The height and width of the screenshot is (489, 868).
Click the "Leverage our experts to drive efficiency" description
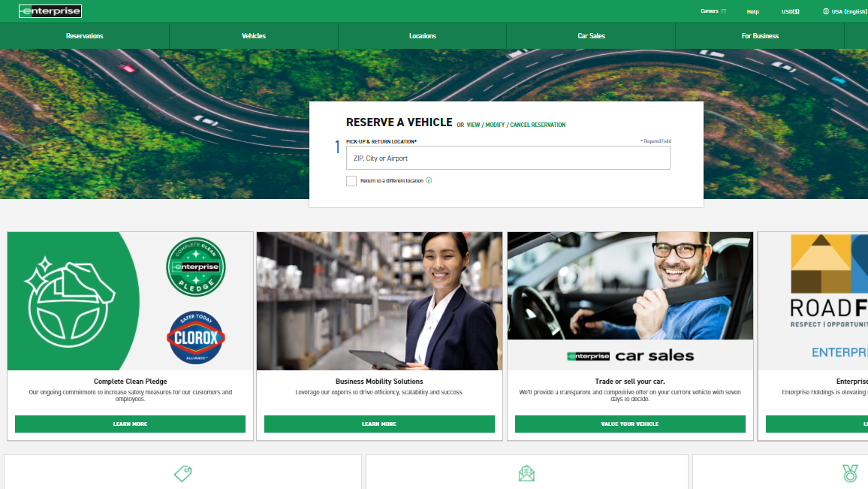coord(379,392)
